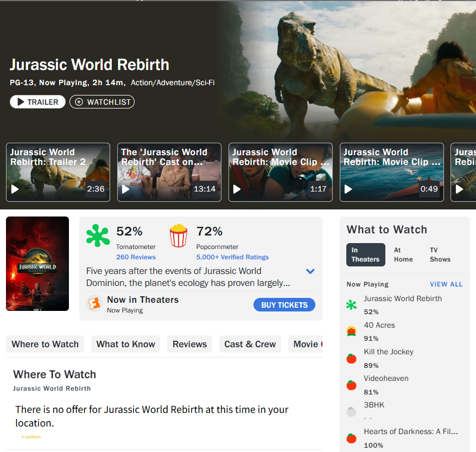Click play triangle icon in Trailer button
This screenshot has width=476, height=452.
click(x=21, y=102)
